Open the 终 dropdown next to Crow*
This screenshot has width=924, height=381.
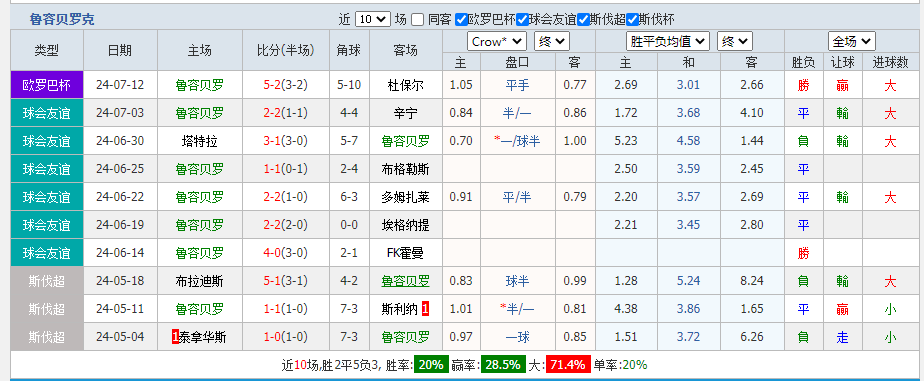552,42
